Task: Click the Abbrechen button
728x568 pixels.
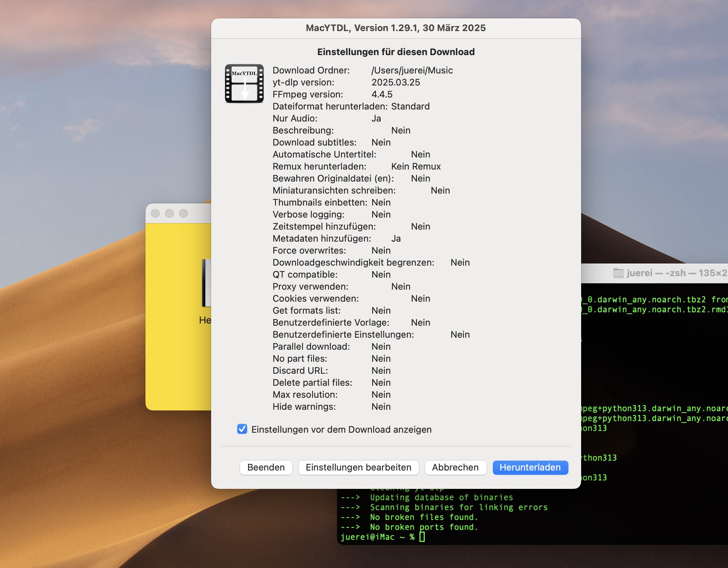Action: [x=455, y=467]
